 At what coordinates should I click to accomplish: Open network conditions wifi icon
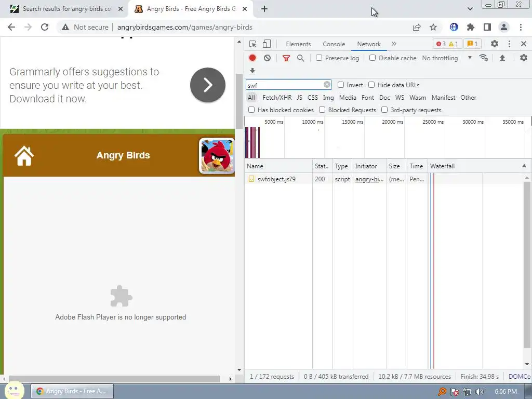[484, 58]
